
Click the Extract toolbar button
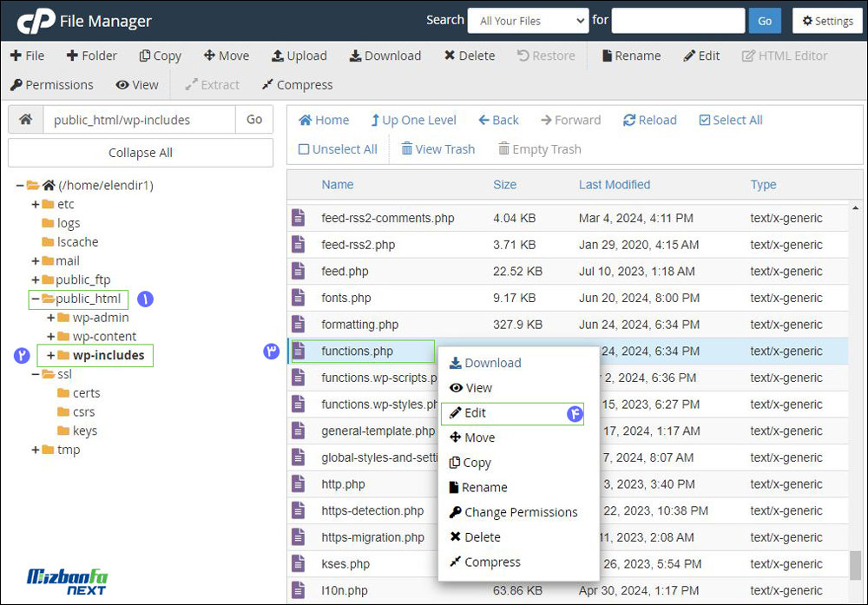pos(212,85)
